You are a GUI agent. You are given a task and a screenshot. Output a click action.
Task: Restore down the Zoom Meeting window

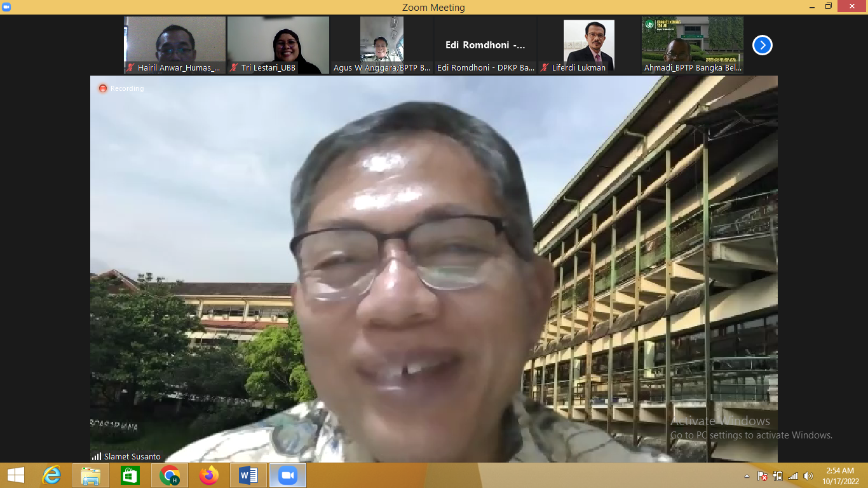[x=828, y=6]
